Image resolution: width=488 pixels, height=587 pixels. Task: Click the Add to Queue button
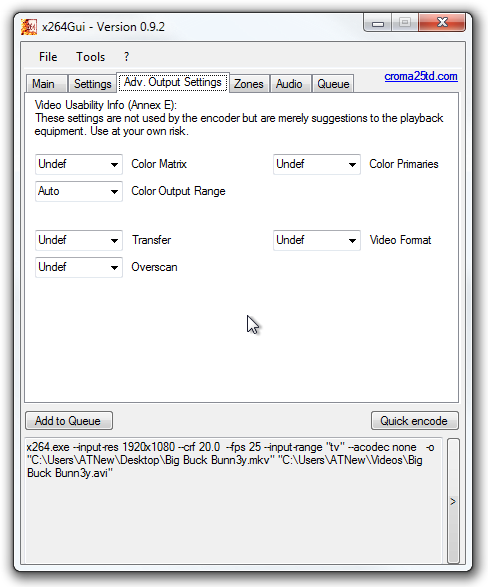pyautogui.click(x=69, y=421)
